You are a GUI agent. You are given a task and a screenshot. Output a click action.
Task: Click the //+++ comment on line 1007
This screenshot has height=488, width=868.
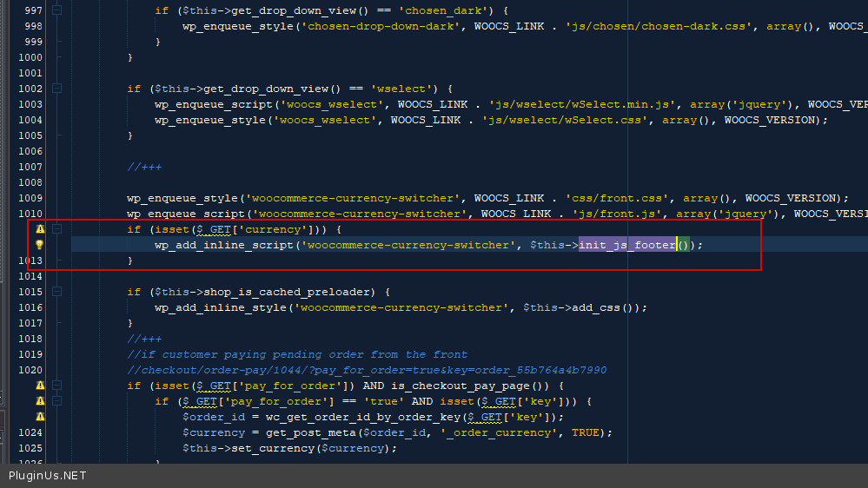click(144, 167)
